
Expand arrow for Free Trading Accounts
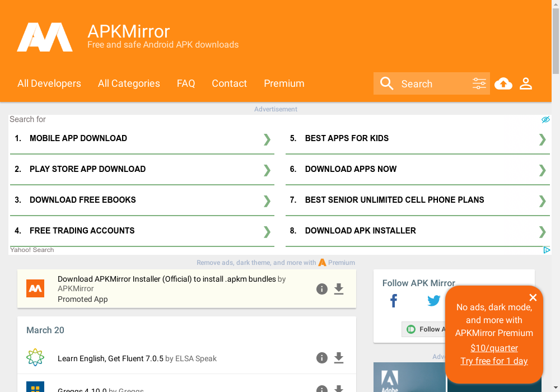tap(267, 232)
